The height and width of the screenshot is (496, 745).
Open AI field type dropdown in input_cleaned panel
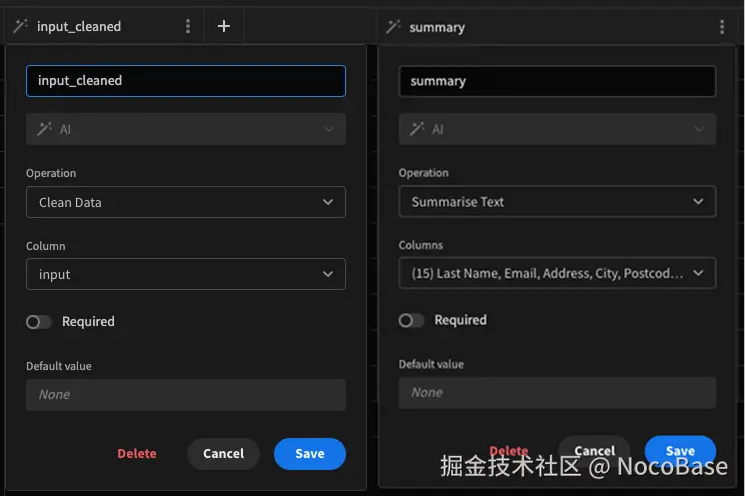click(186, 129)
